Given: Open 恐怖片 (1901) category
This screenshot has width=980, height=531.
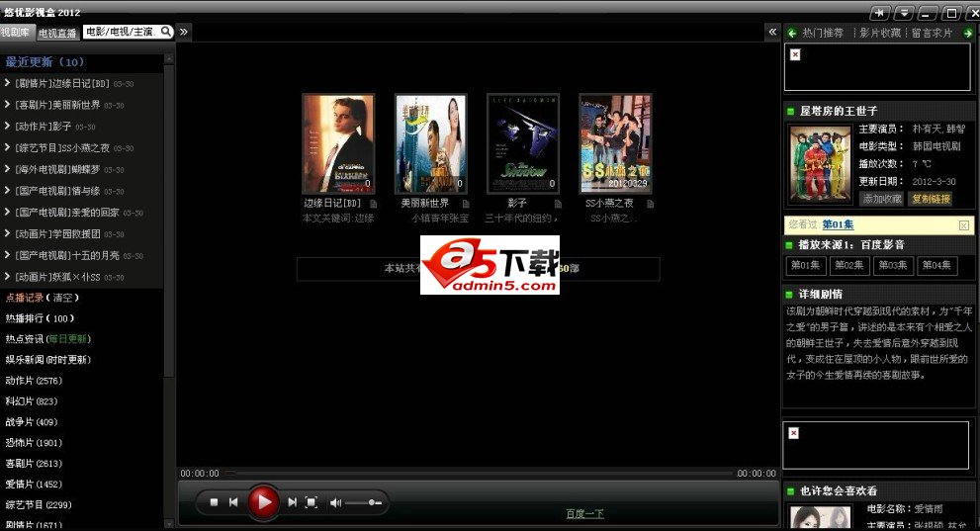Looking at the screenshot, I should click(x=34, y=442).
